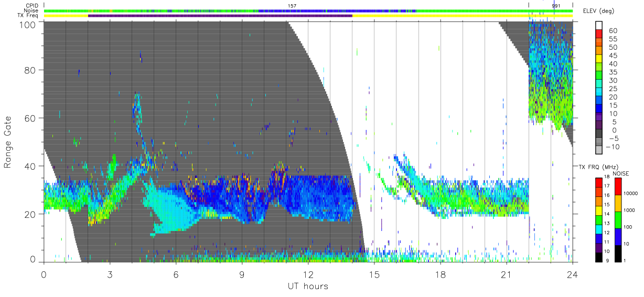Select the orange segment of the NOISE colorbar
Viewport: 644px width, 297px height.
coord(619,203)
